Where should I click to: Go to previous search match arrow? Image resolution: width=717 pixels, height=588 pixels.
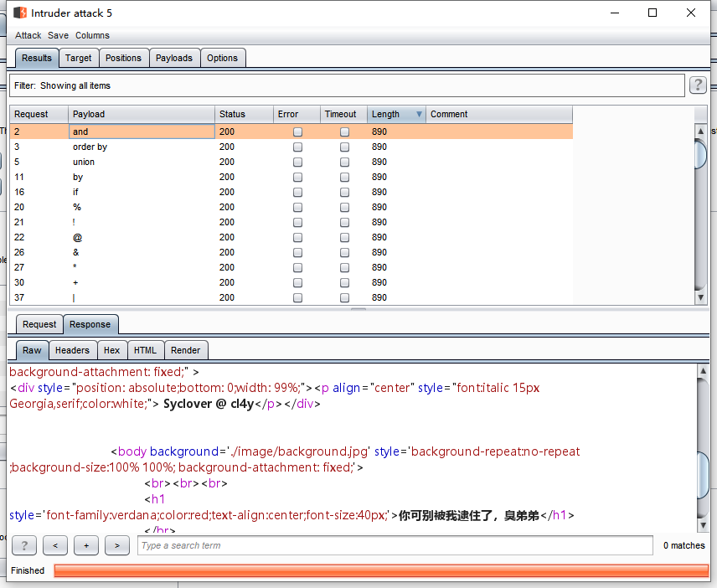[55, 545]
